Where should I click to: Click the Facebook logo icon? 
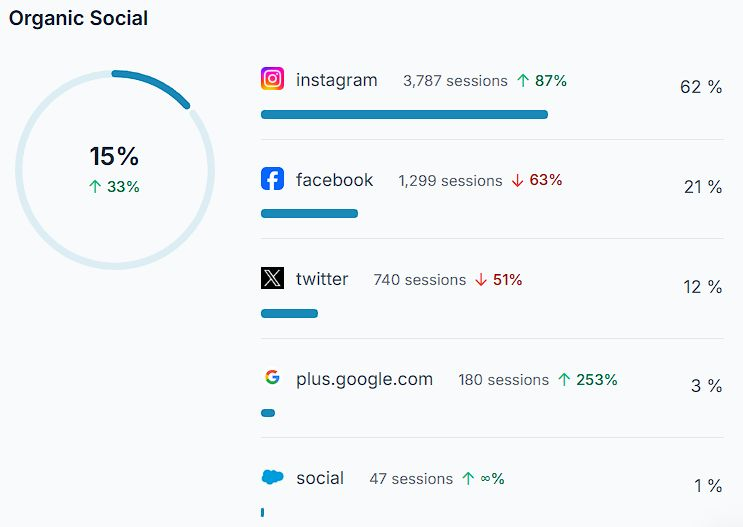272,179
